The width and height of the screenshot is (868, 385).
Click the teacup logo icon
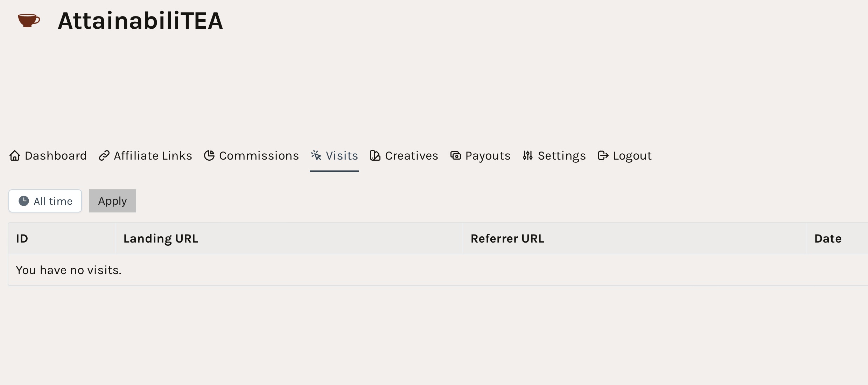(x=29, y=21)
